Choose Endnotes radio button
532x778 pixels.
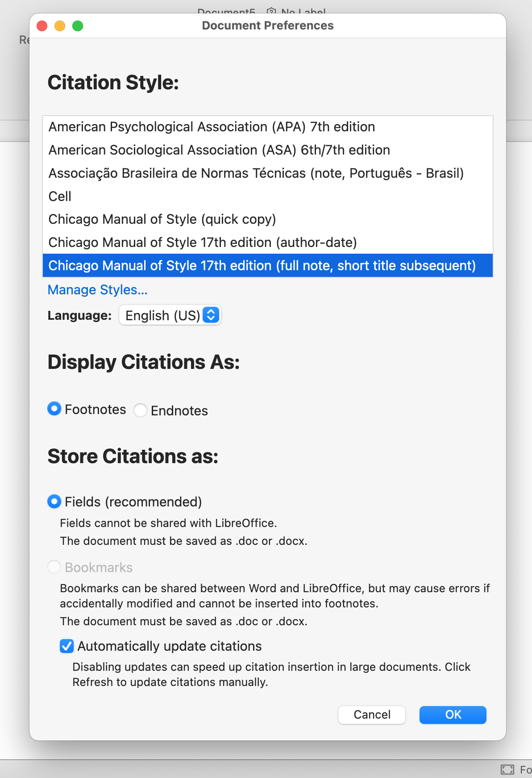[x=140, y=410]
